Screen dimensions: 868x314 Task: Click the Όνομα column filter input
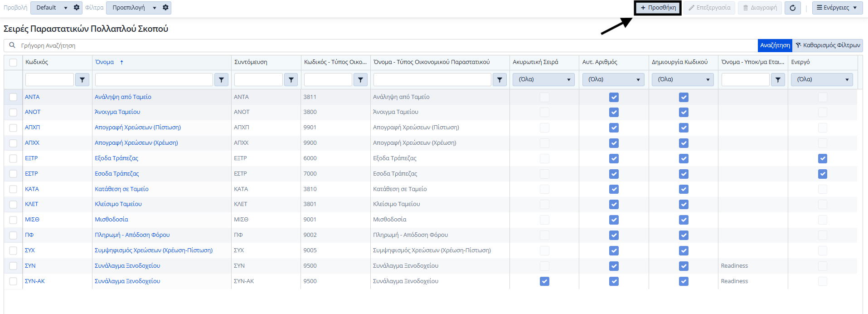click(x=154, y=80)
